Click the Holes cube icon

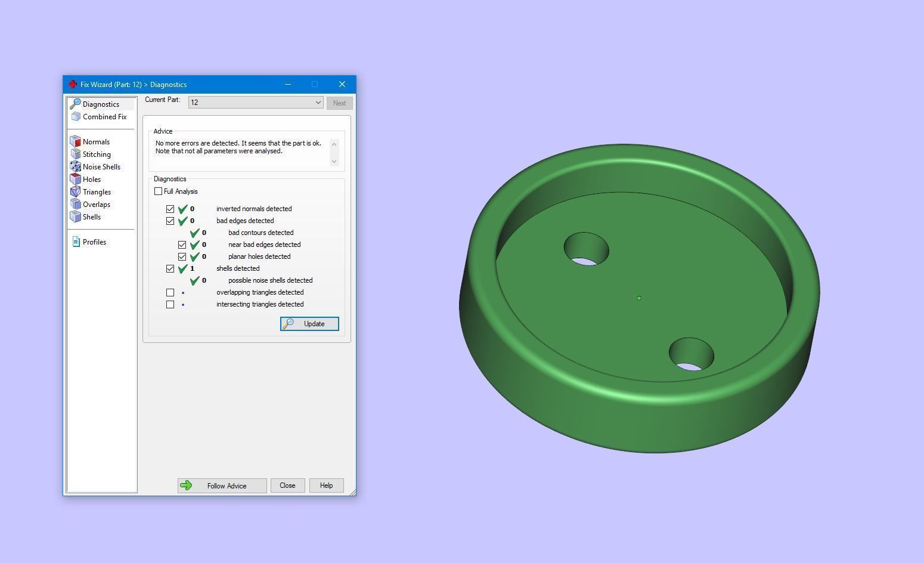tap(75, 180)
